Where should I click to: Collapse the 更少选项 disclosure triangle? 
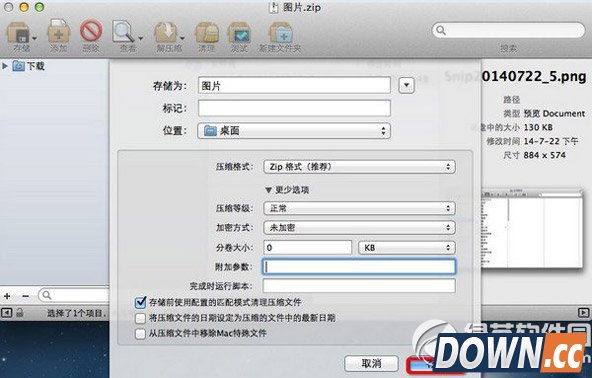coord(268,190)
